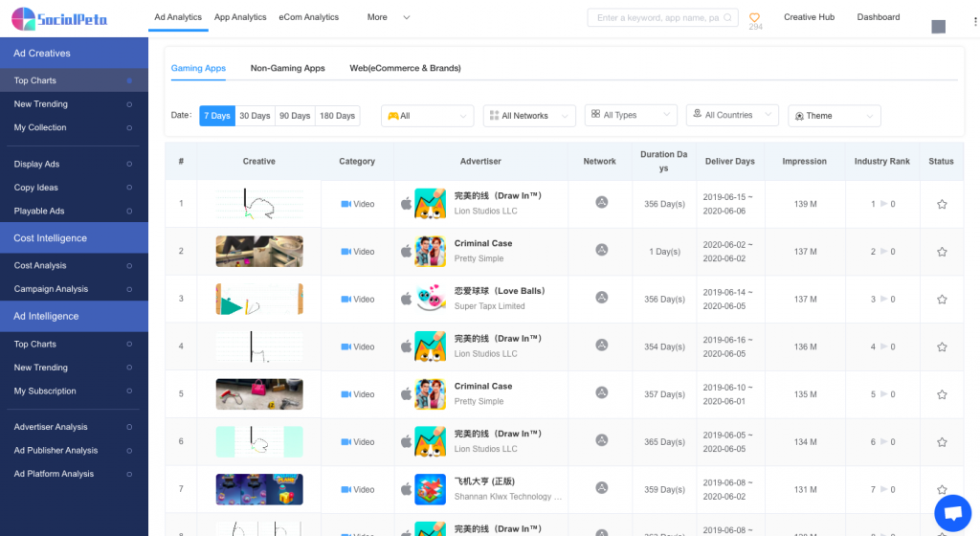Click Apple platform icon in row 1
The height and width of the screenshot is (536, 980).
click(406, 204)
